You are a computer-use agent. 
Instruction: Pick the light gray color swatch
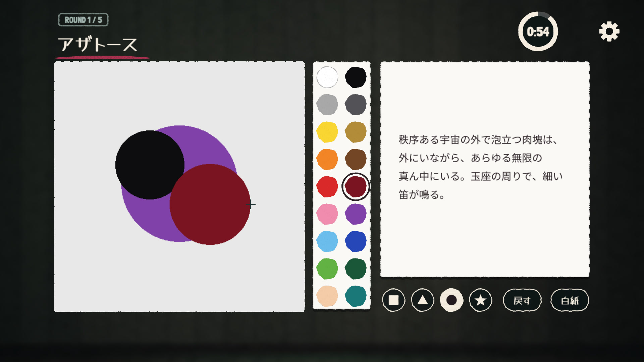(327, 105)
